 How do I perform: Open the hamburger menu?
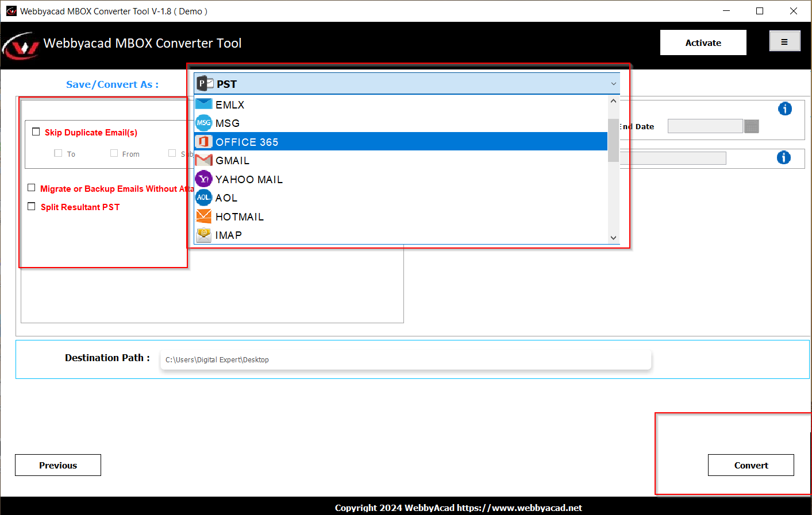coord(784,41)
